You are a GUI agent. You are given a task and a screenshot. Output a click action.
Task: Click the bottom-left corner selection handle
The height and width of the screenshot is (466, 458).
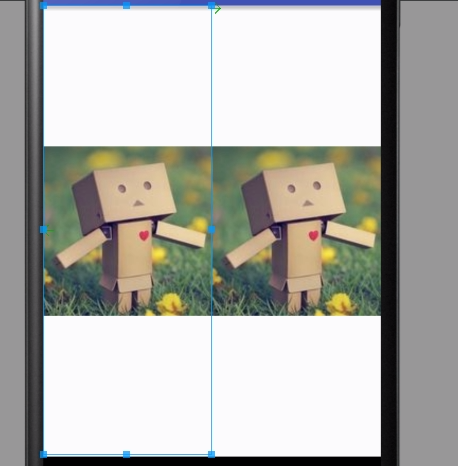click(x=44, y=454)
